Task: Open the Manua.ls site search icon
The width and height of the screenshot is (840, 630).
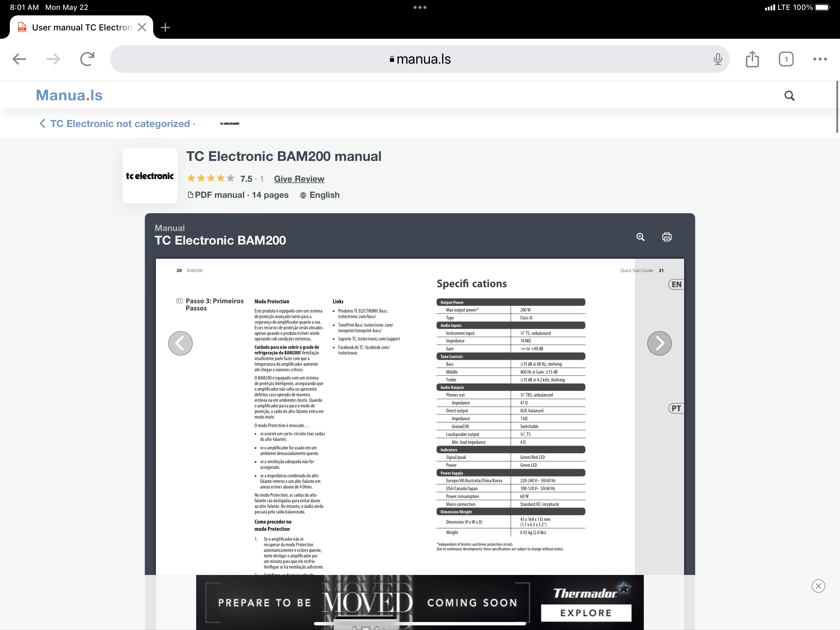Action: pos(790,95)
